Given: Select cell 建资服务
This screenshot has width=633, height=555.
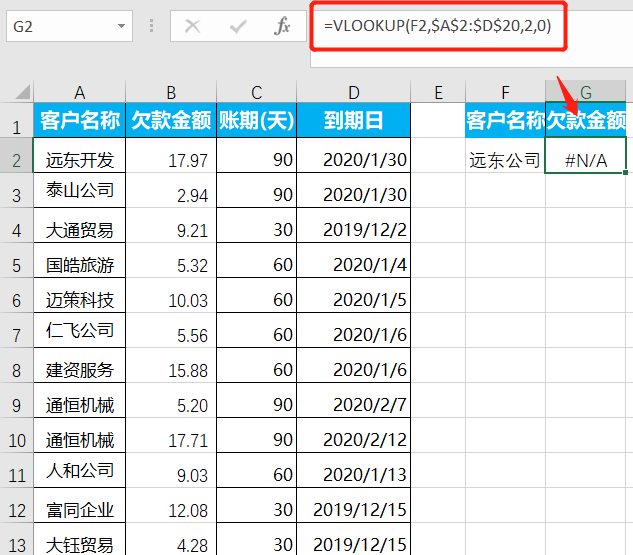Looking at the screenshot, I should 80,365.
